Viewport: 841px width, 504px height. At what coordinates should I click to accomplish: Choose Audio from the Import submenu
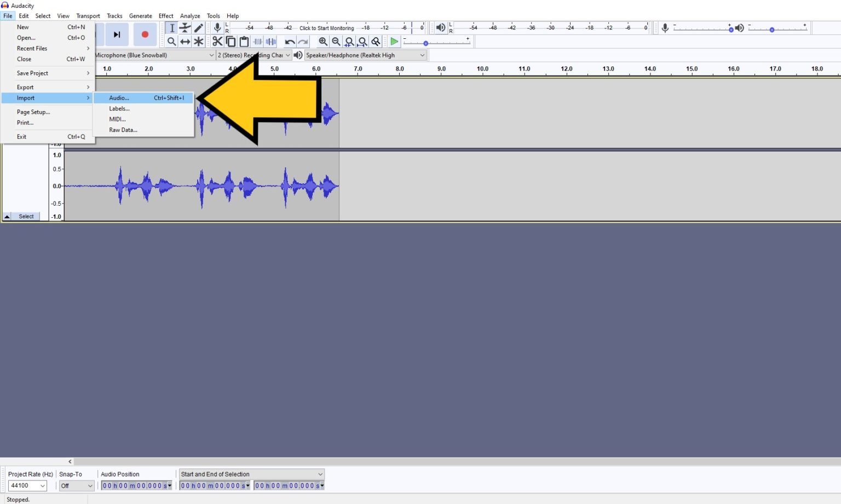(119, 97)
